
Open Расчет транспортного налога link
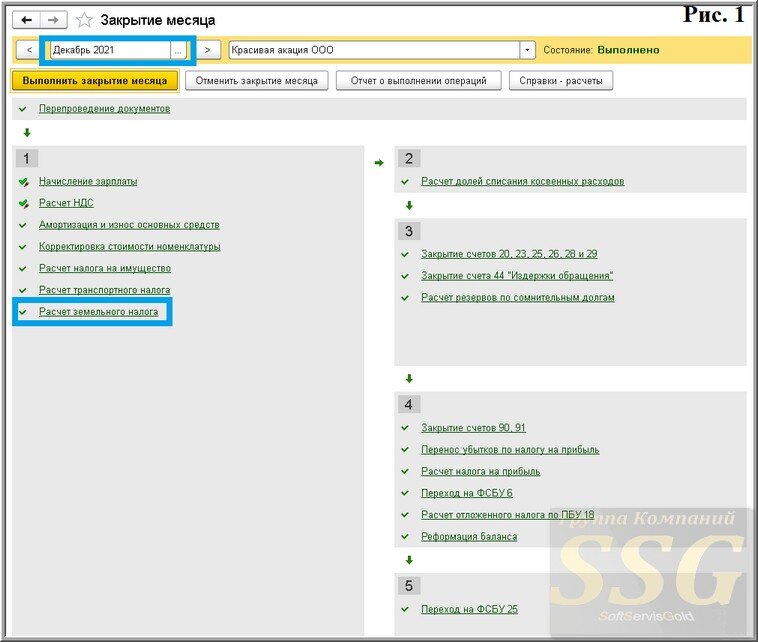[104, 290]
